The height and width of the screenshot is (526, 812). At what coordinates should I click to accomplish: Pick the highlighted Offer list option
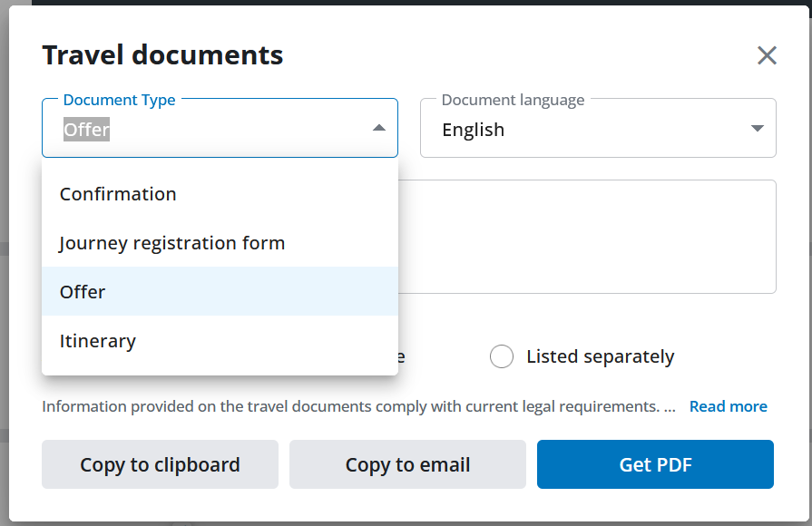83,292
